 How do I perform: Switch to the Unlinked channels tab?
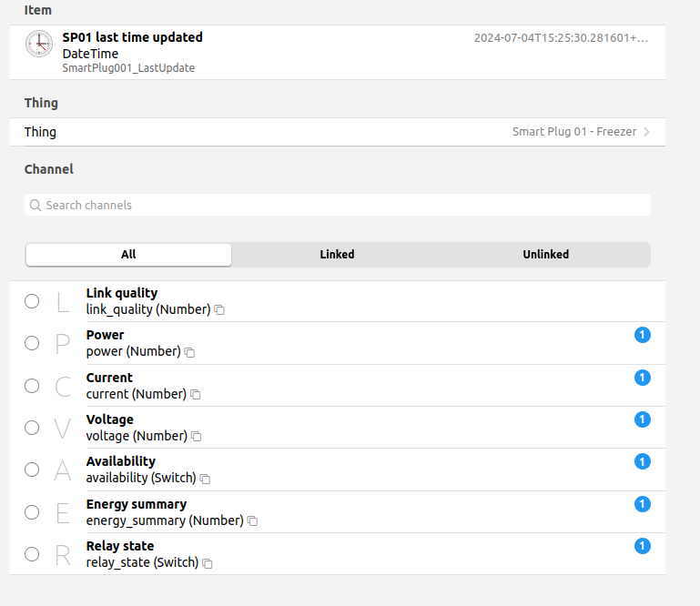[x=545, y=255]
